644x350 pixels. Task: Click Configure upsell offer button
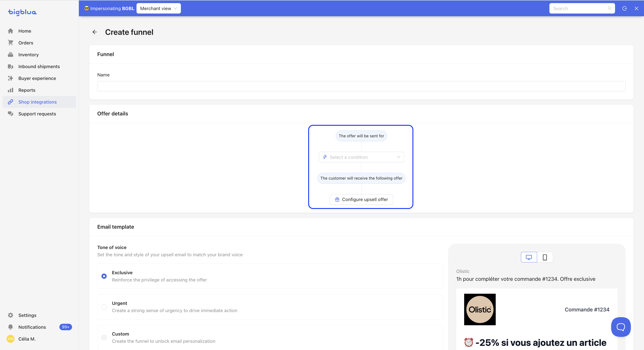(361, 200)
